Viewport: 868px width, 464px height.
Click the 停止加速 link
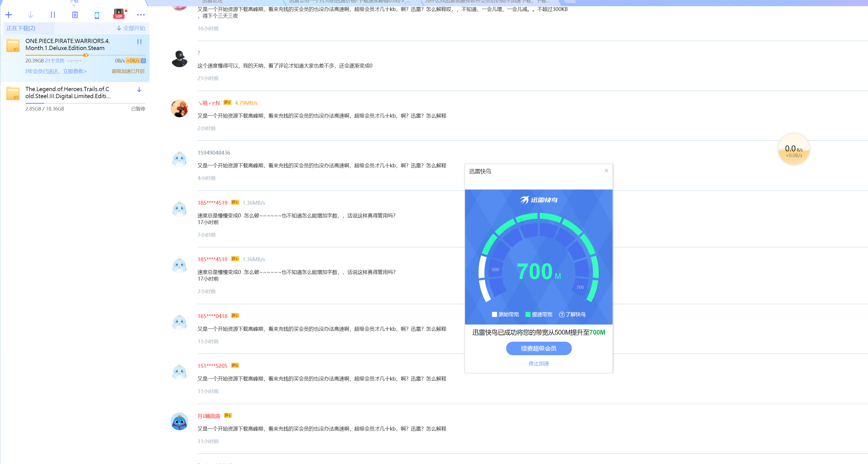tap(538, 364)
